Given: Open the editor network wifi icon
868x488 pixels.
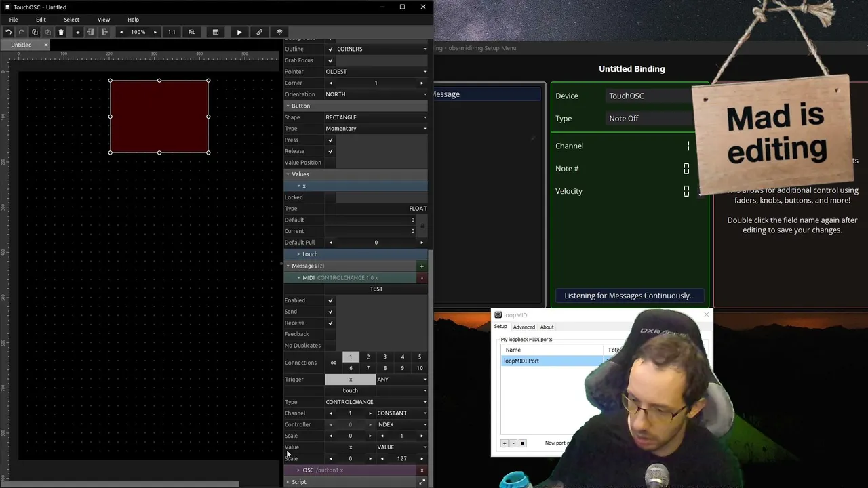Looking at the screenshot, I should pyautogui.click(x=279, y=32).
